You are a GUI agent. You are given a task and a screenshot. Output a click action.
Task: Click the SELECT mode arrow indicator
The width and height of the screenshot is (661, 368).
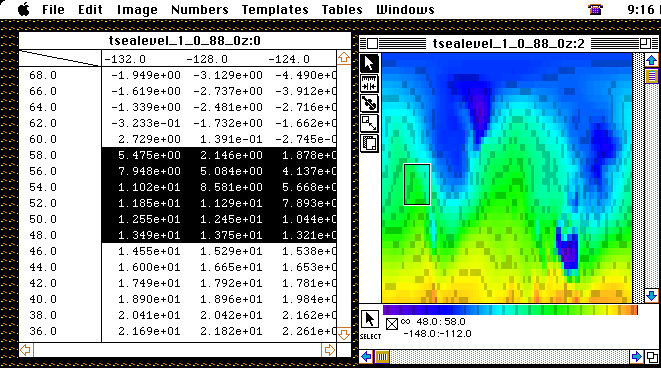(370, 319)
